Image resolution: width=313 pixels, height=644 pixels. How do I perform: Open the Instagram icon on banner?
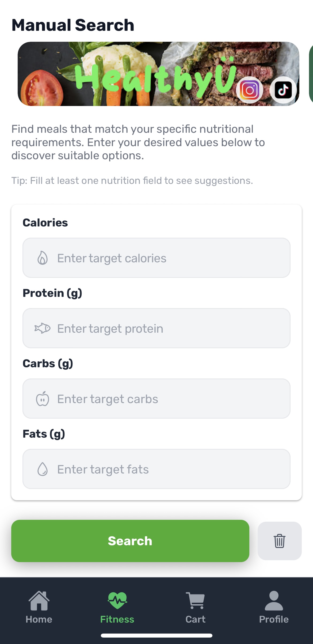point(250,90)
